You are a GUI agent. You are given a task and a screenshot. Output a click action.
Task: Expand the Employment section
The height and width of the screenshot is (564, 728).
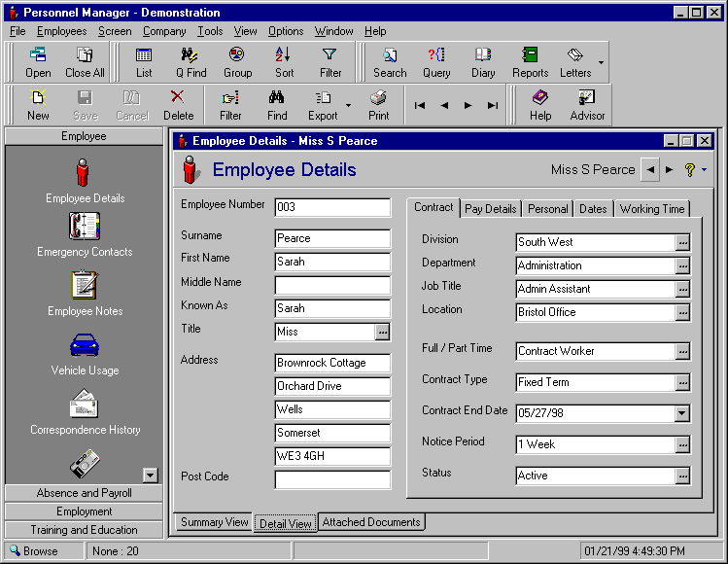click(84, 511)
